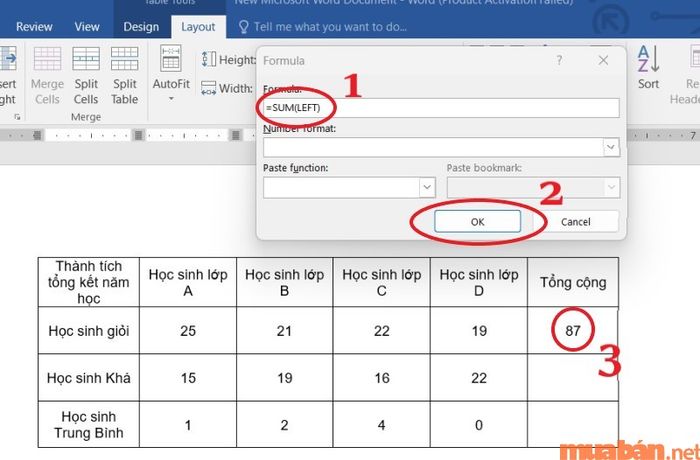700x460 pixels.
Task: Expand the Paste bookmark dropdown arrow
Action: point(612,187)
